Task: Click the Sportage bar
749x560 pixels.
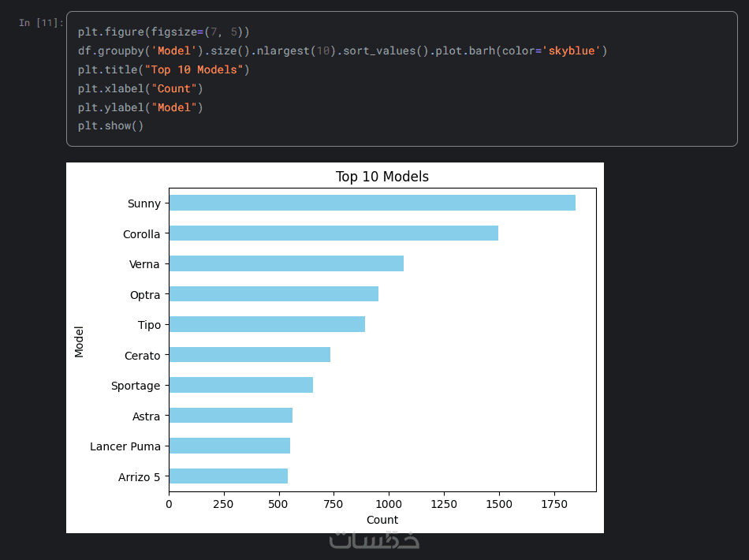Action: (240, 385)
